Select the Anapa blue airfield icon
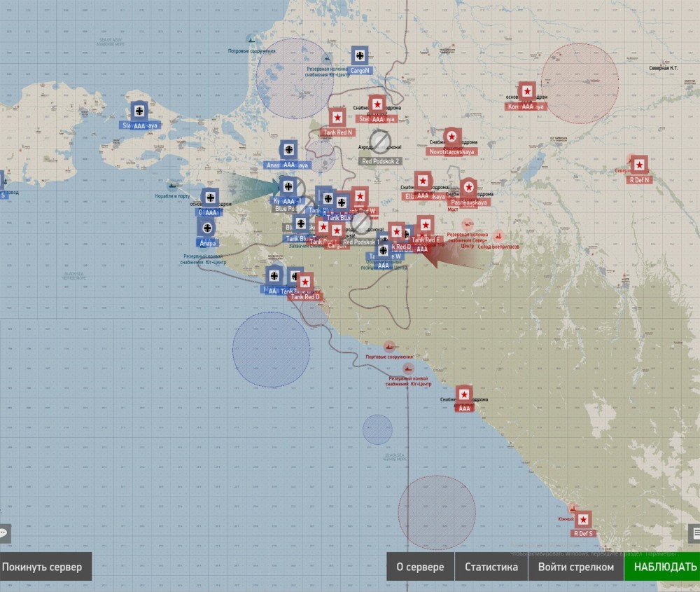The width and height of the screenshot is (700, 592). point(207,228)
